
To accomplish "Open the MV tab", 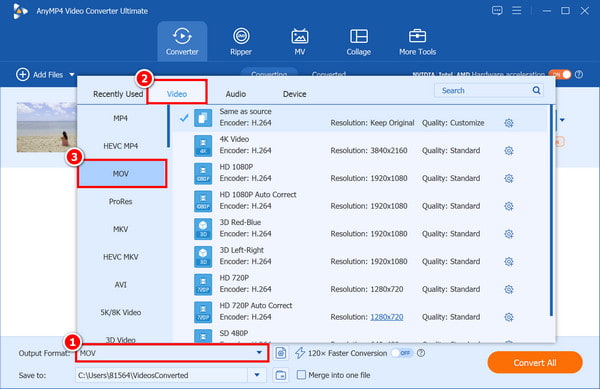I will pyautogui.click(x=300, y=41).
